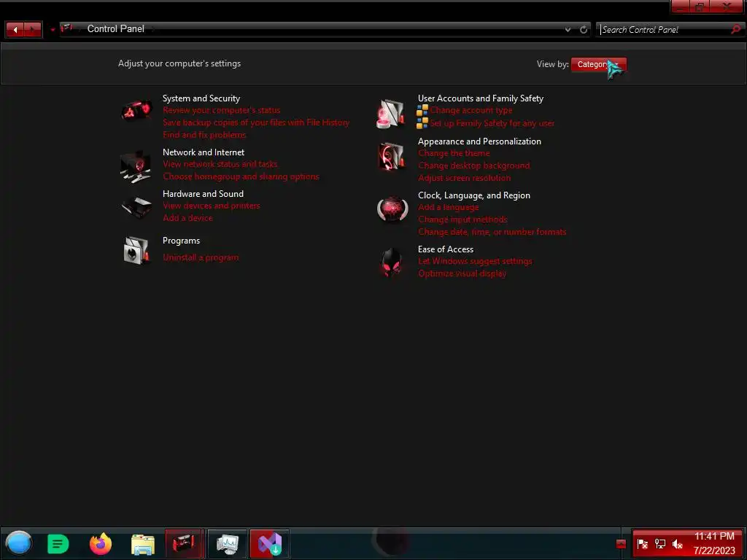747x560 pixels.
Task: Click Find and fix problems
Action: coord(204,135)
